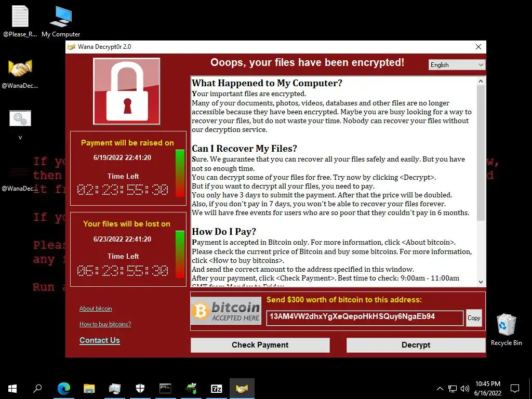This screenshot has height=399, width=532.
Task: Open the How to buy bitcoins? link
Action: point(105,324)
